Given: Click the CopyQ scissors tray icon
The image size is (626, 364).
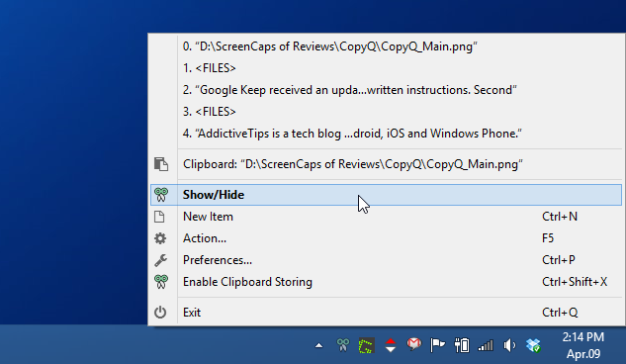Looking at the screenshot, I should pos(343,345).
